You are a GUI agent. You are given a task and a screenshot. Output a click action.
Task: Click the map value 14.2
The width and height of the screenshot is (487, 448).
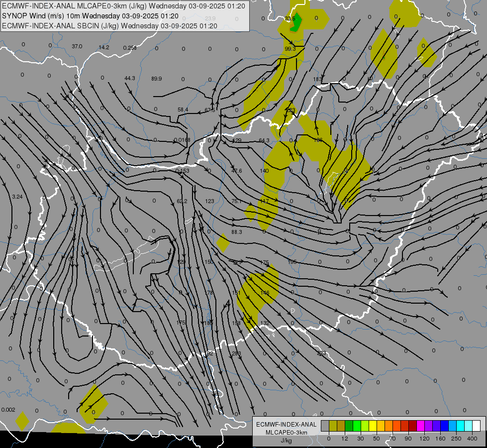(x=104, y=47)
